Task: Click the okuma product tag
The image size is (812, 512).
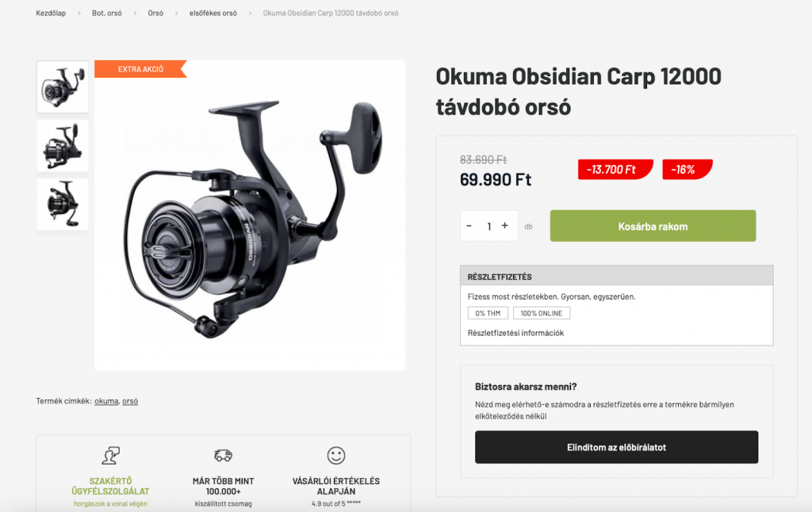Action: (x=106, y=401)
